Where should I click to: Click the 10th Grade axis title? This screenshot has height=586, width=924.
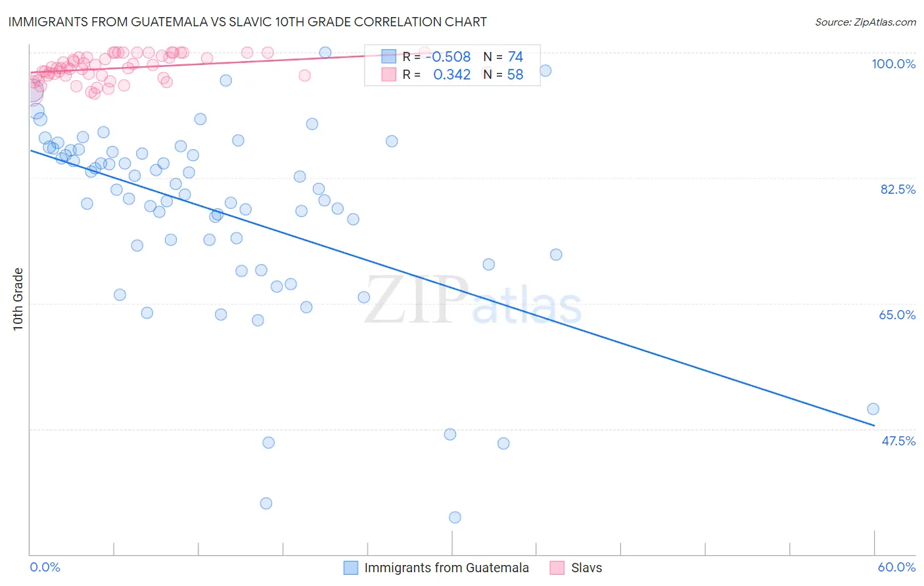(x=18, y=299)
